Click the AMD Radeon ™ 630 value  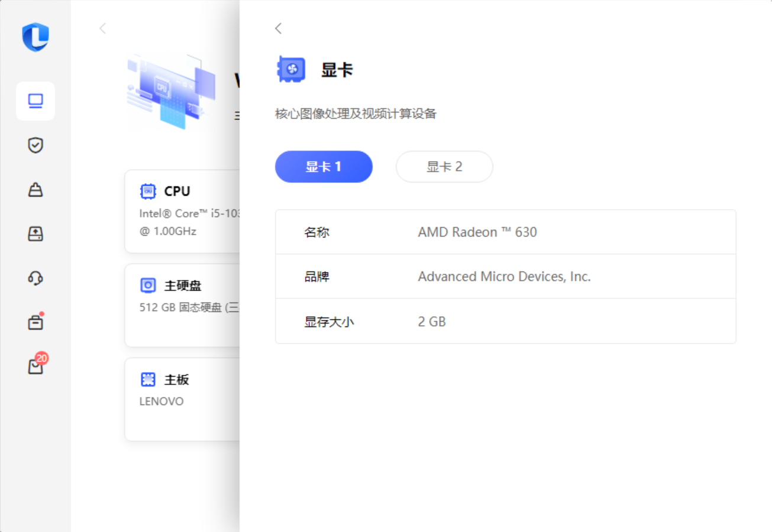click(x=477, y=232)
